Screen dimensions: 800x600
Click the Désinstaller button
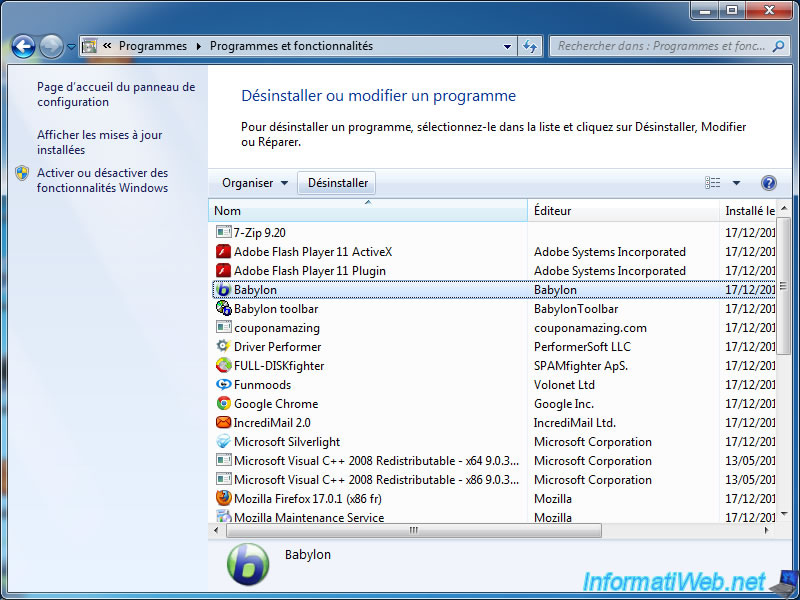point(337,183)
